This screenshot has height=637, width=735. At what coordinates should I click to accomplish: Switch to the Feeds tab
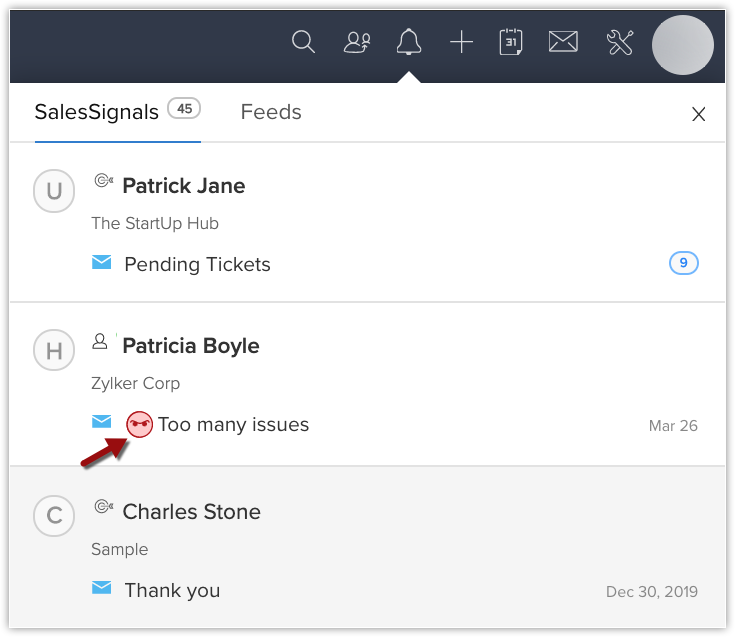[271, 112]
